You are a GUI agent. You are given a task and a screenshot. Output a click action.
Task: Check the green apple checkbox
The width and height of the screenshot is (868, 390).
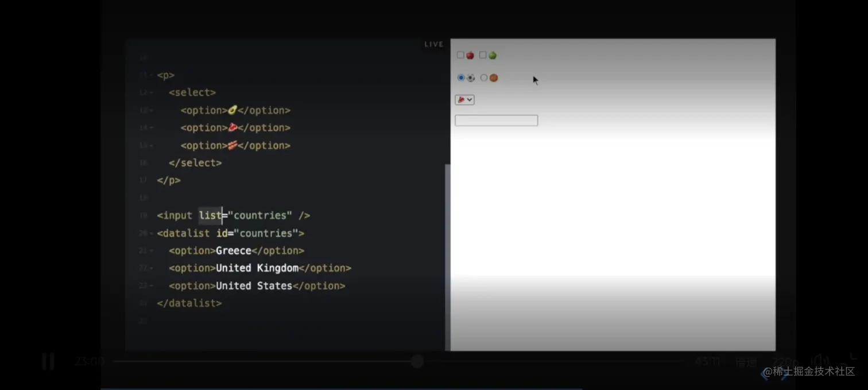pos(483,55)
